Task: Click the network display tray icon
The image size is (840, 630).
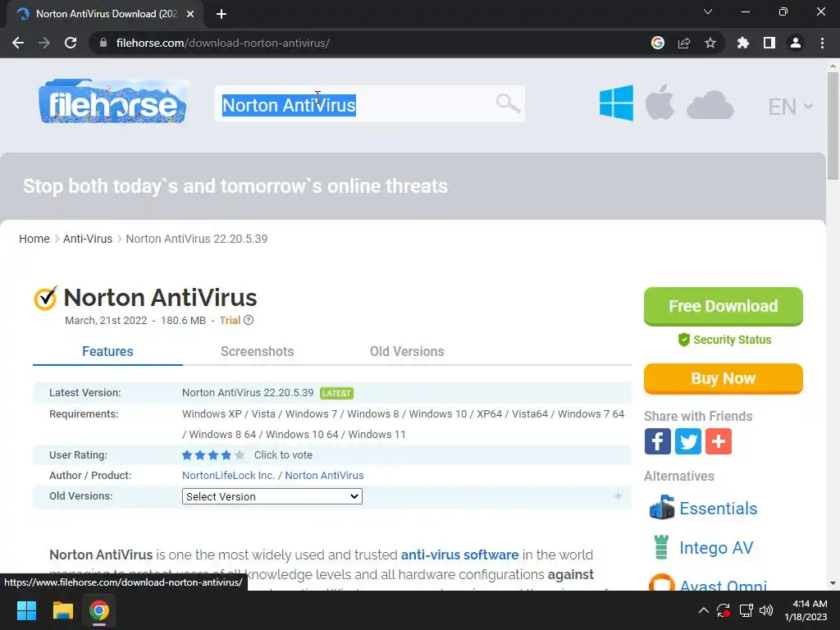Action: (746, 610)
